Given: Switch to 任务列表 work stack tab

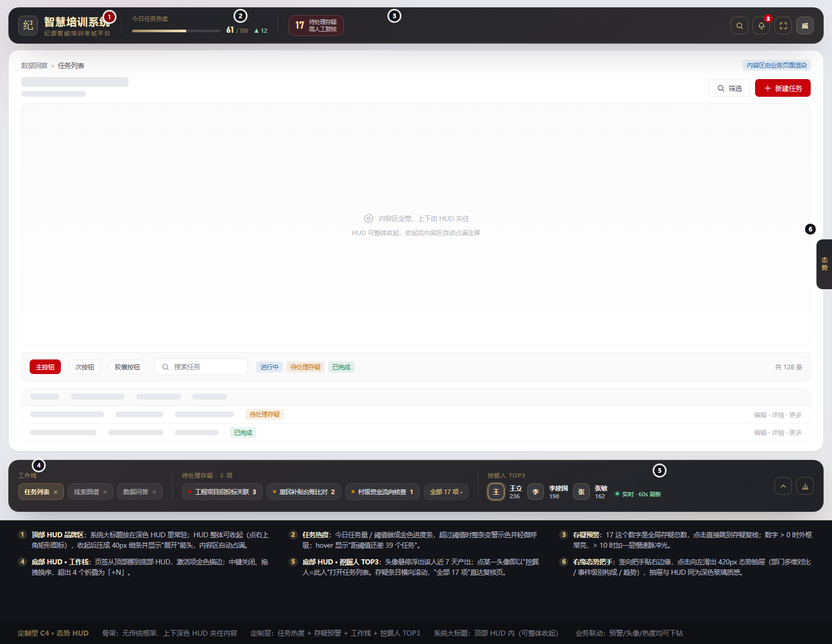Looking at the screenshot, I should (36, 492).
